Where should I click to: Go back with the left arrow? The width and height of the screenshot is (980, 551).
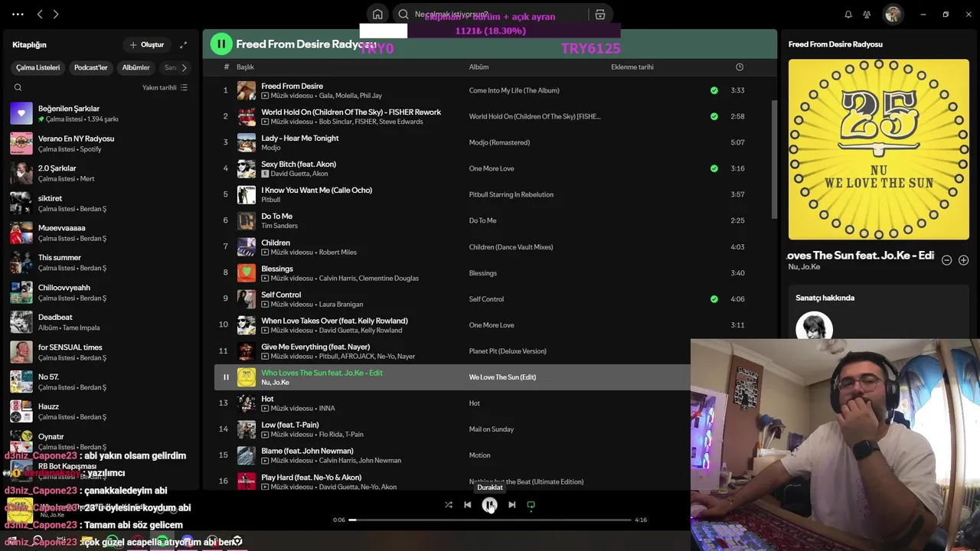[x=40, y=14]
